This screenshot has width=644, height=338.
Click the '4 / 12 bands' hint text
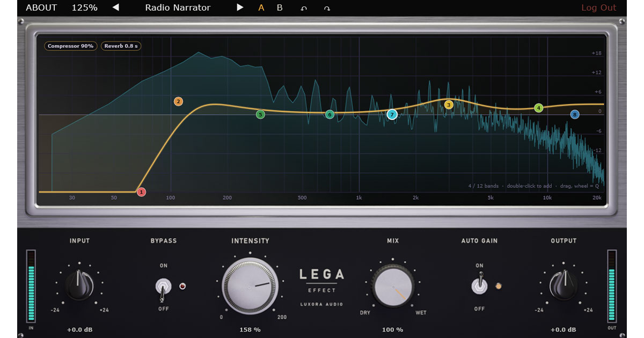483,186
